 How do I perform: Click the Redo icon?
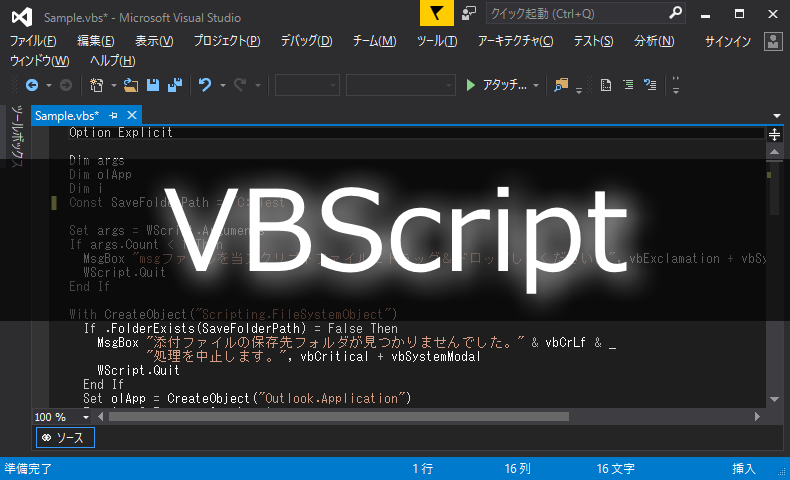240,85
